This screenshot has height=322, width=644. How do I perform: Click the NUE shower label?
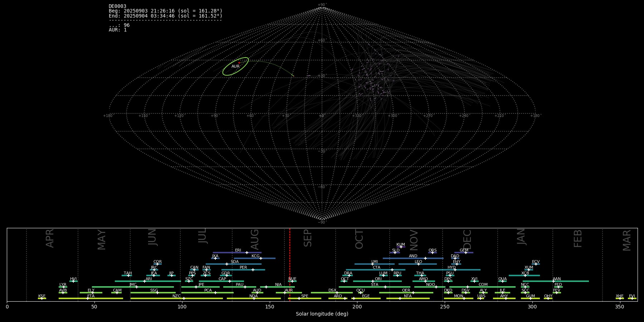(292, 279)
